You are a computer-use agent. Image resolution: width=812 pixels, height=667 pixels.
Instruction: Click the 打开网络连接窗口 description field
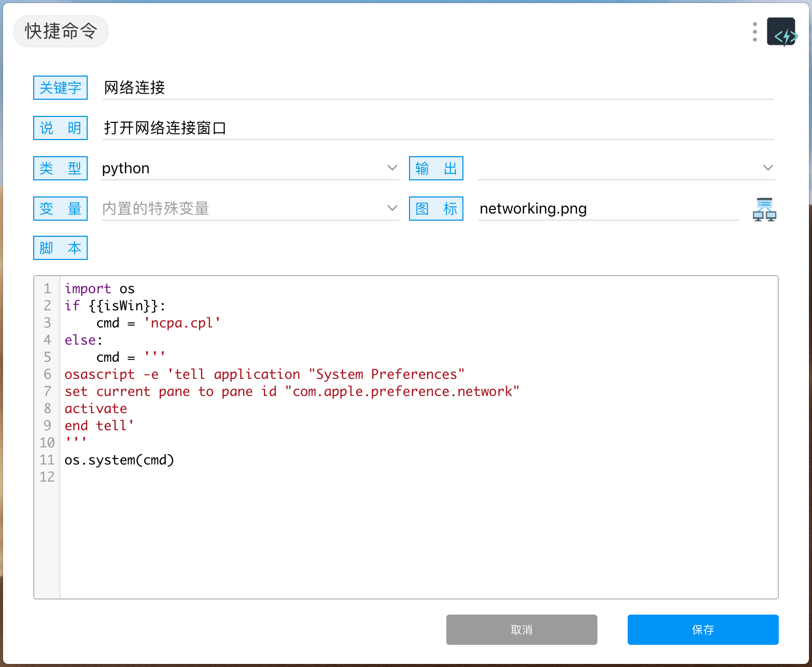[x=302, y=128]
